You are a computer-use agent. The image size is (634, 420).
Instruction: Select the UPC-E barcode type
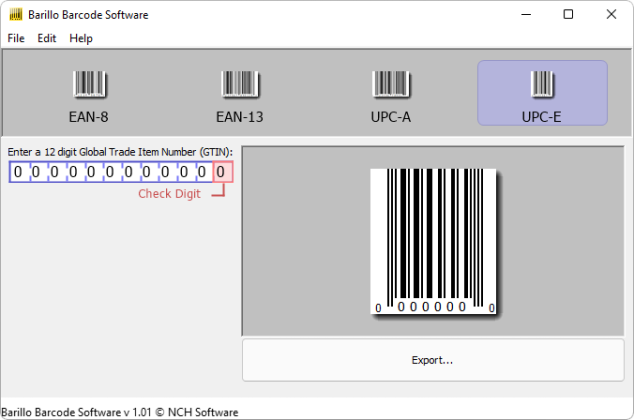click(x=542, y=93)
